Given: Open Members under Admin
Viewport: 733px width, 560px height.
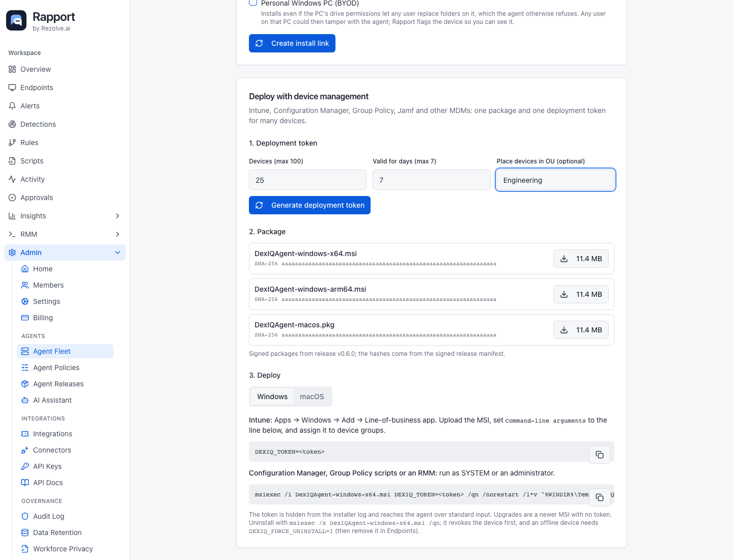Looking at the screenshot, I should point(65,285).
